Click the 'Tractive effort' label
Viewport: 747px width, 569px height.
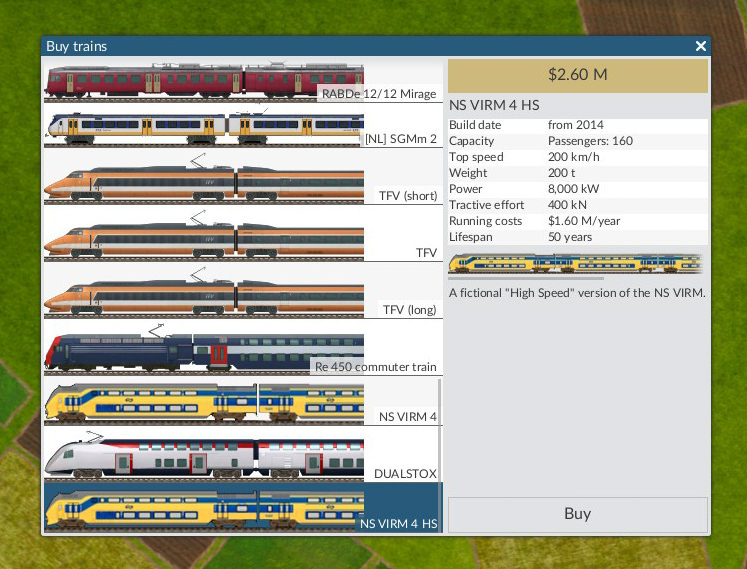(486, 205)
